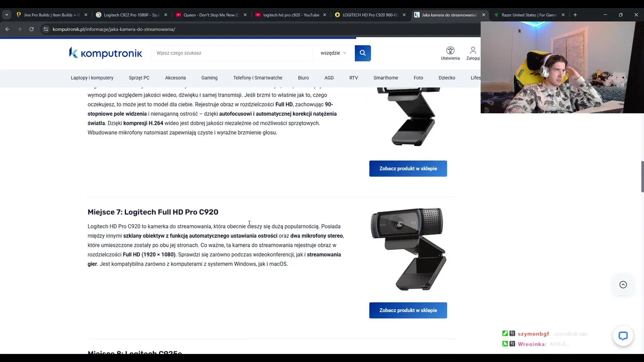Image resolution: width=644 pixels, height=362 pixels.
Task: Focus the komputronik.pl address bar URL
Action: [x=114, y=29]
